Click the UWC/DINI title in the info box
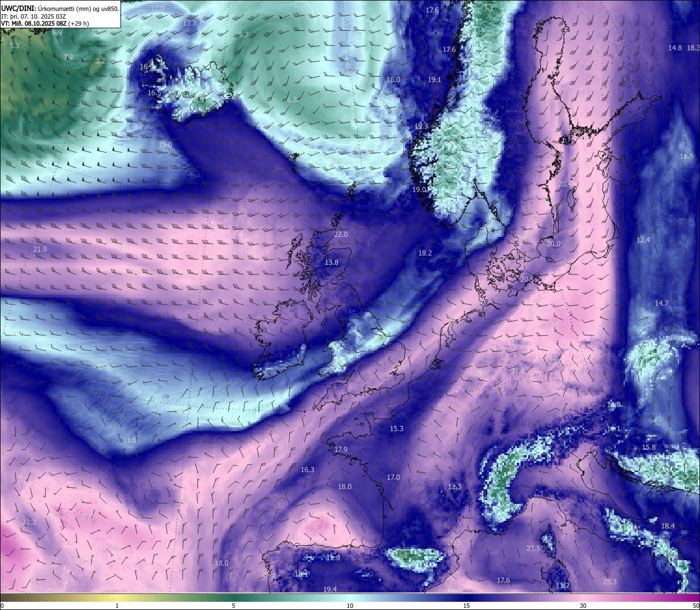The width and height of the screenshot is (700, 610). [18, 8]
